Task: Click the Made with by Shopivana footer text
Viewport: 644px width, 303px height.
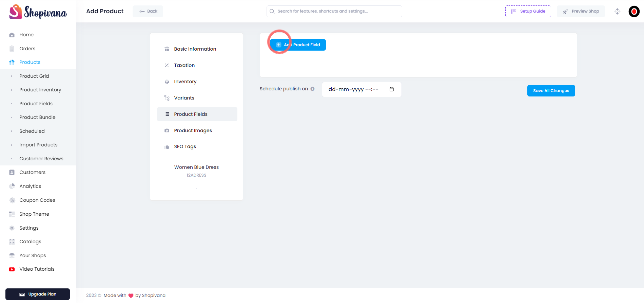Action: point(135,296)
